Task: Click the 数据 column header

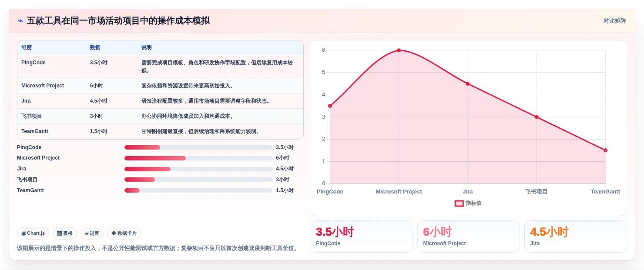Action: click(95, 47)
